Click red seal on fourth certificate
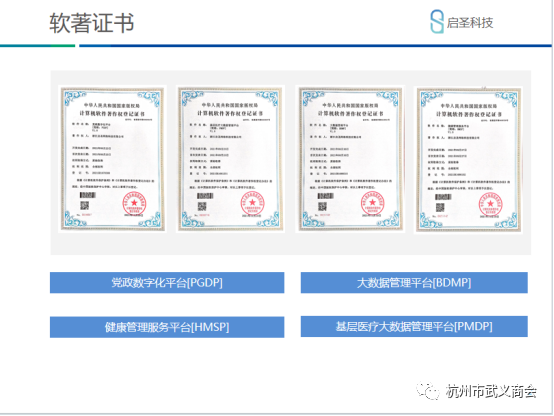The width and height of the screenshot is (554, 416). click(x=491, y=204)
